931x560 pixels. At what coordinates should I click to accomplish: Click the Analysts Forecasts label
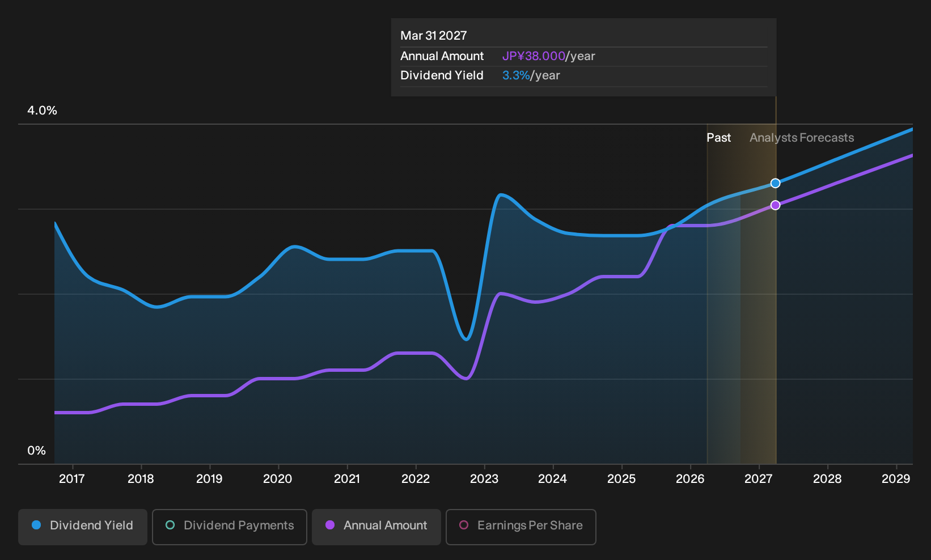(x=802, y=138)
